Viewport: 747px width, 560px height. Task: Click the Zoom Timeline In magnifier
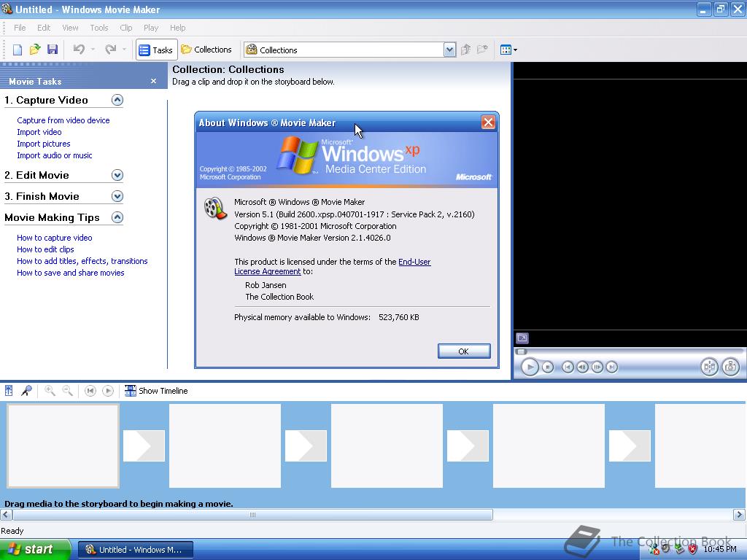50,391
